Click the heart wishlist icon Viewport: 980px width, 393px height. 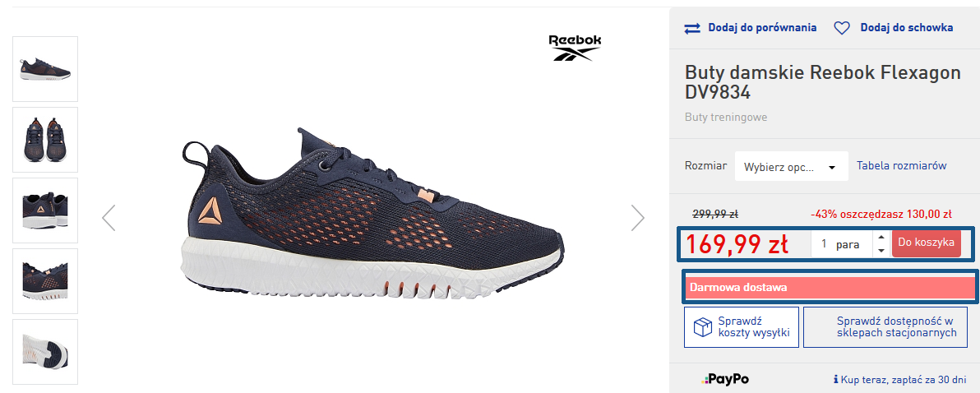842,28
